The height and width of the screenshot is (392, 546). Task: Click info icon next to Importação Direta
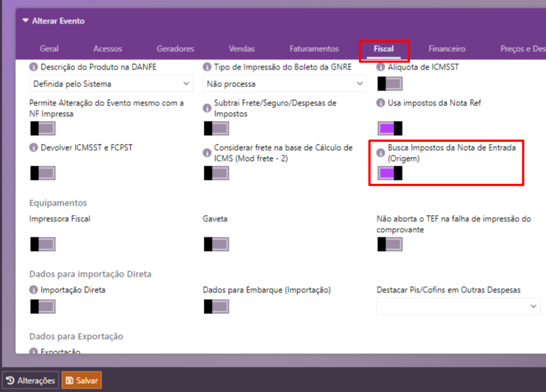pyautogui.click(x=33, y=289)
